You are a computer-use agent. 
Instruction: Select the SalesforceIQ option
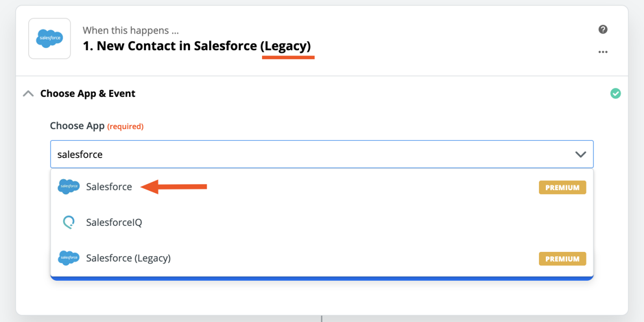tap(114, 222)
